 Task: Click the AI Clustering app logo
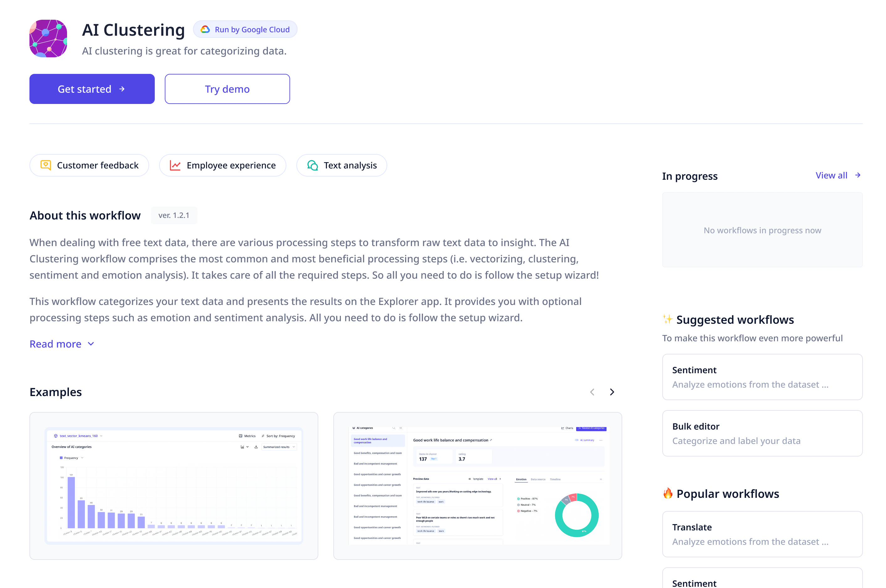coord(48,38)
